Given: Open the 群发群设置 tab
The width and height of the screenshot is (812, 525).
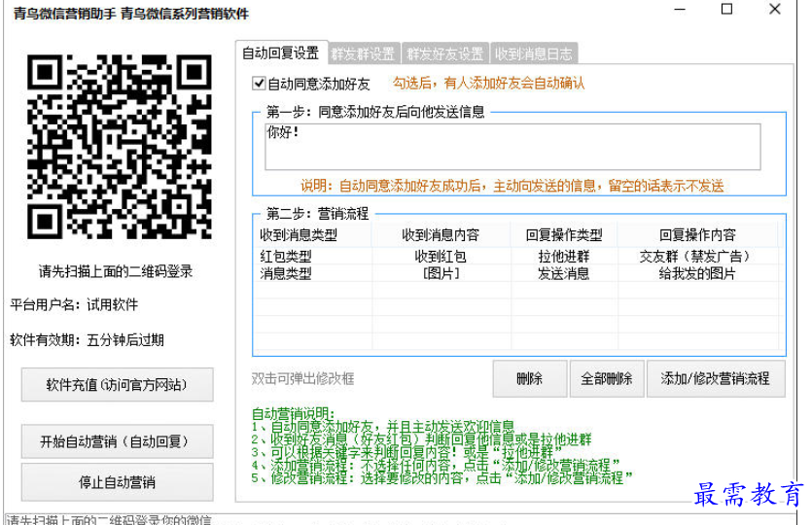Looking at the screenshot, I should coord(364,53).
